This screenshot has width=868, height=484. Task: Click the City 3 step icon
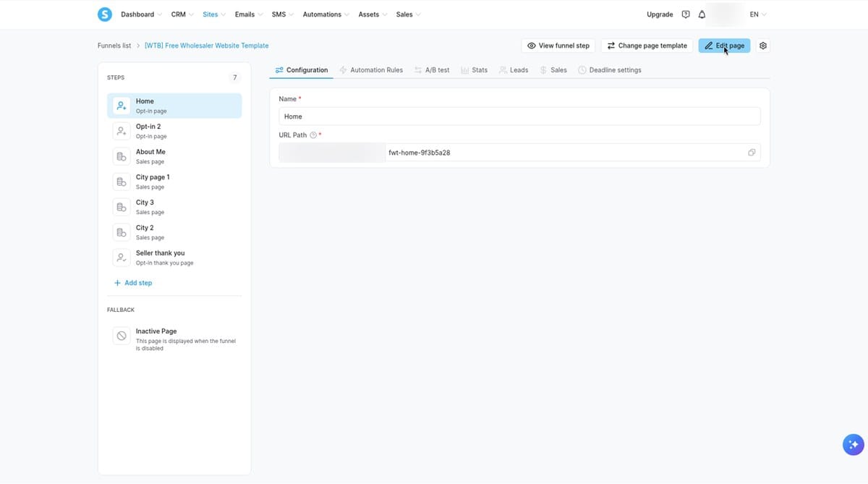pyautogui.click(x=122, y=207)
